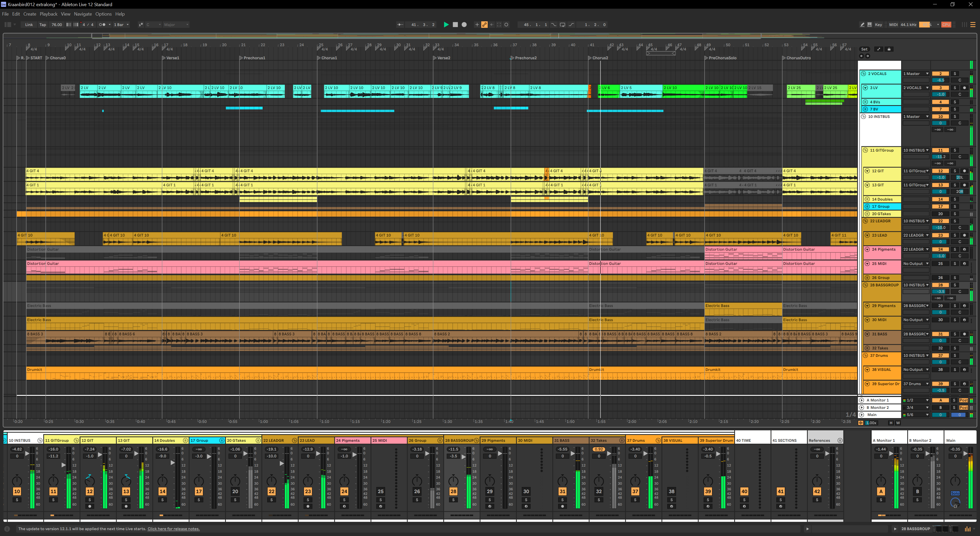Click the Stop button in the transport bar

(x=455, y=25)
